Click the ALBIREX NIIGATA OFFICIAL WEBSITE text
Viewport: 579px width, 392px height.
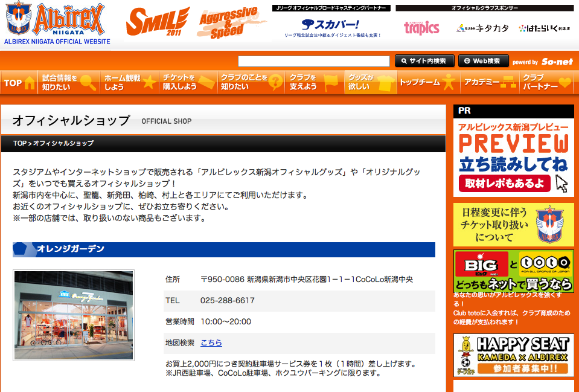tap(57, 42)
